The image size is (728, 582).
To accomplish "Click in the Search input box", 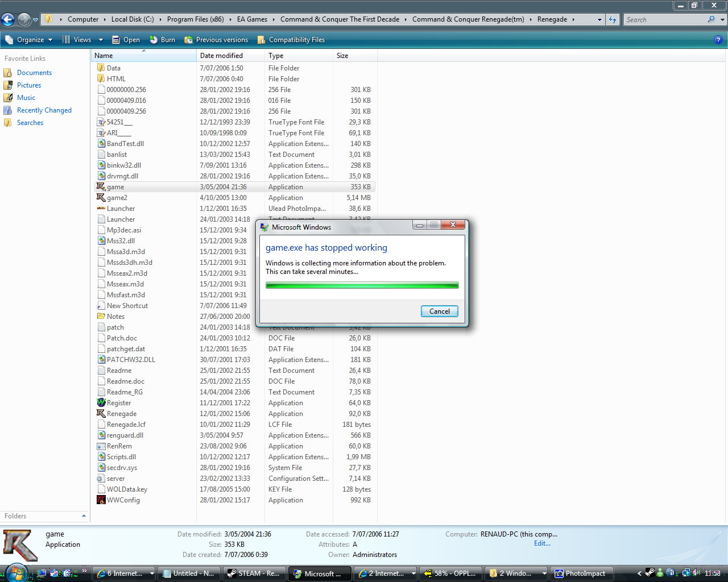I will [x=665, y=19].
